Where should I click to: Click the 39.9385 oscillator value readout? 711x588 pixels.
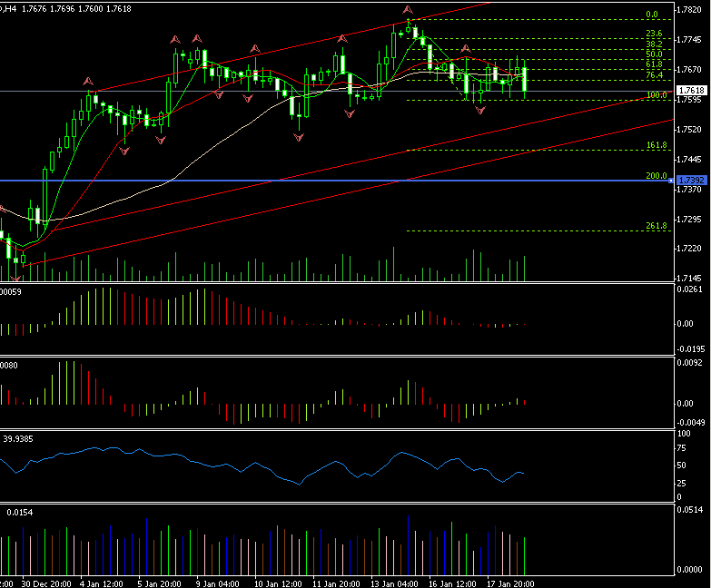[18, 439]
